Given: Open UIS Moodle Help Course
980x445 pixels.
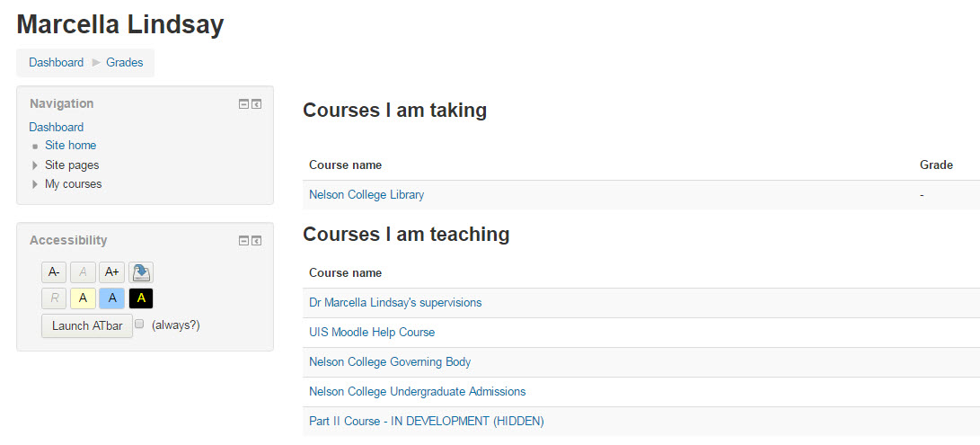Looking at the screenshot, I should tap(372, 333).
